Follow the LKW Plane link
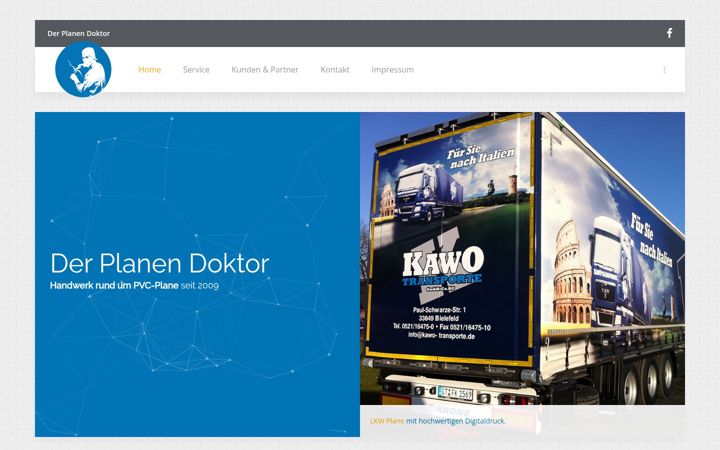The height and width of the screenshot is (450, 720). (387, 421)
